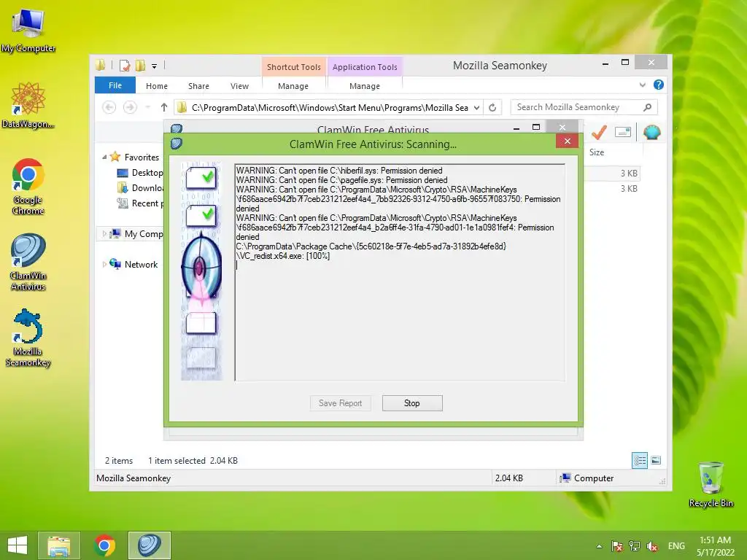Click ClamWin toolbar teal shell icon
Viewport: 747px width, 560px height.
pyautogui.click(x=651, y=133)
